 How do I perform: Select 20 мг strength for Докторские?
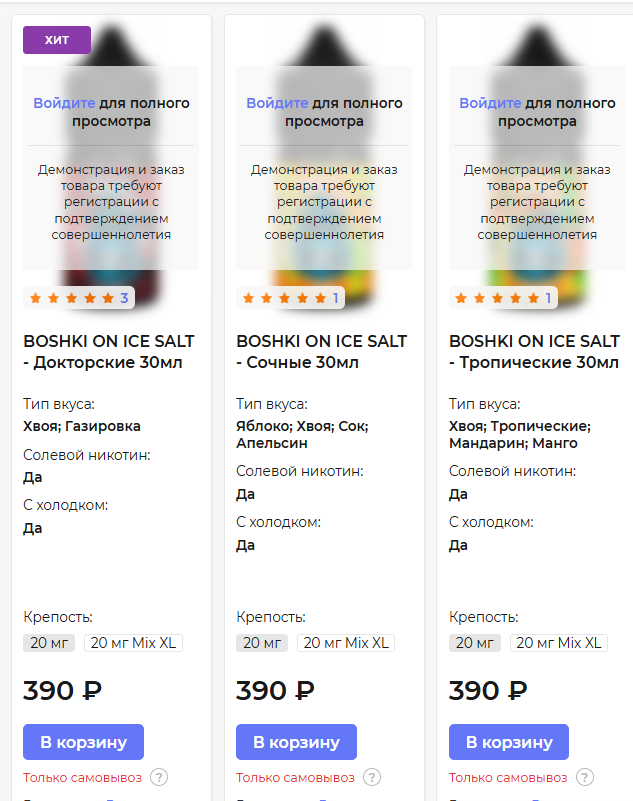click(49, 643)
